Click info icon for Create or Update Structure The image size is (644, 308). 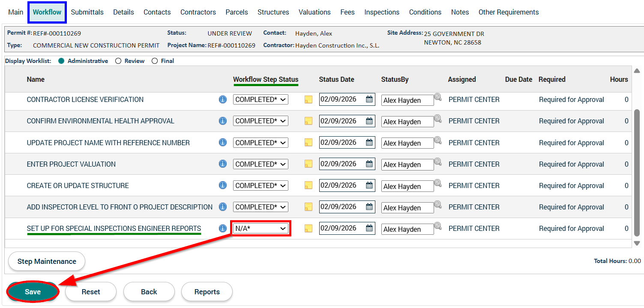pos(222,185)
